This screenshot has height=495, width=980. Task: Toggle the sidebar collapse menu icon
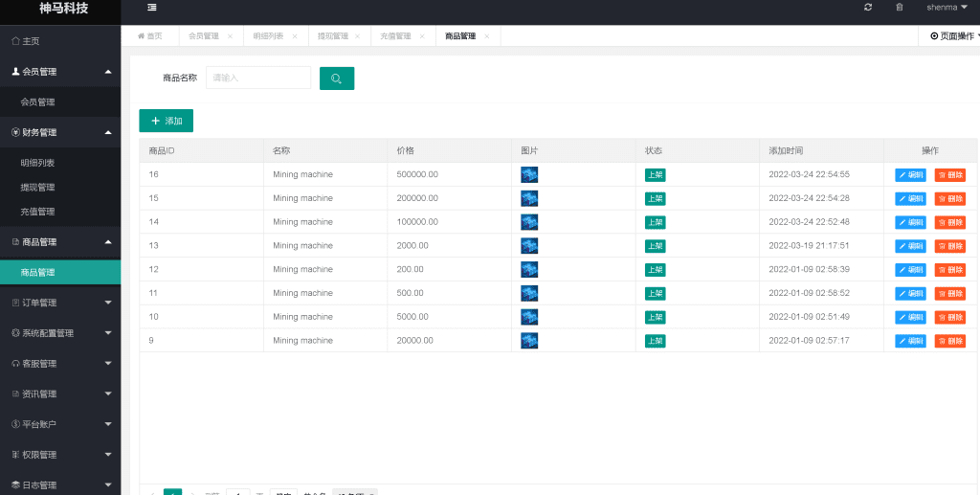tap(152, 8)
